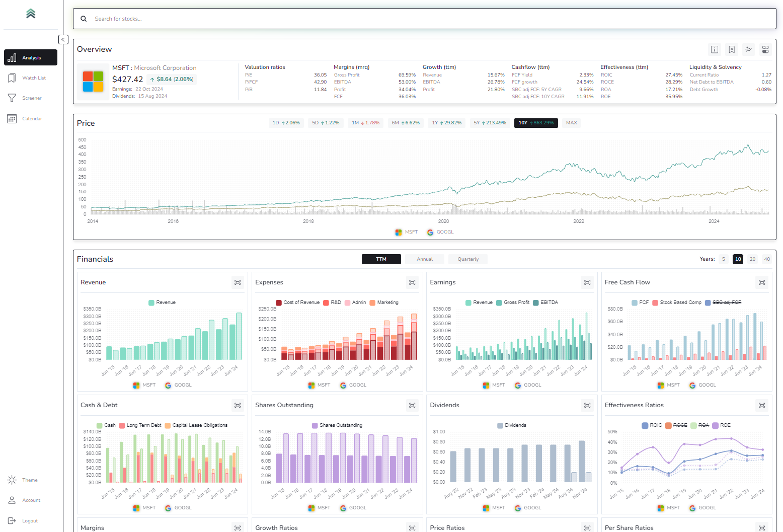Re-enable the struck-through SBC adj FCF series
Screen dimensions: 783x532
pyautogui.click(x=723, y=302)
